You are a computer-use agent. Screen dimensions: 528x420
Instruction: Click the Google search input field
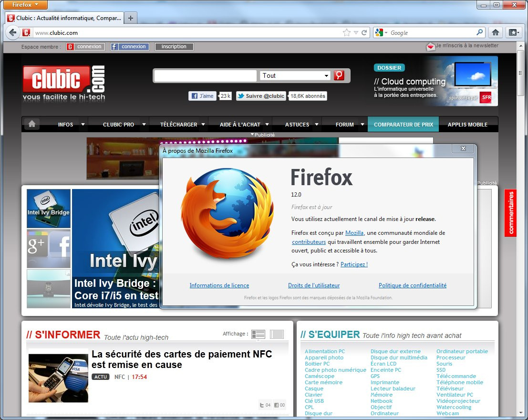[432, 33]
